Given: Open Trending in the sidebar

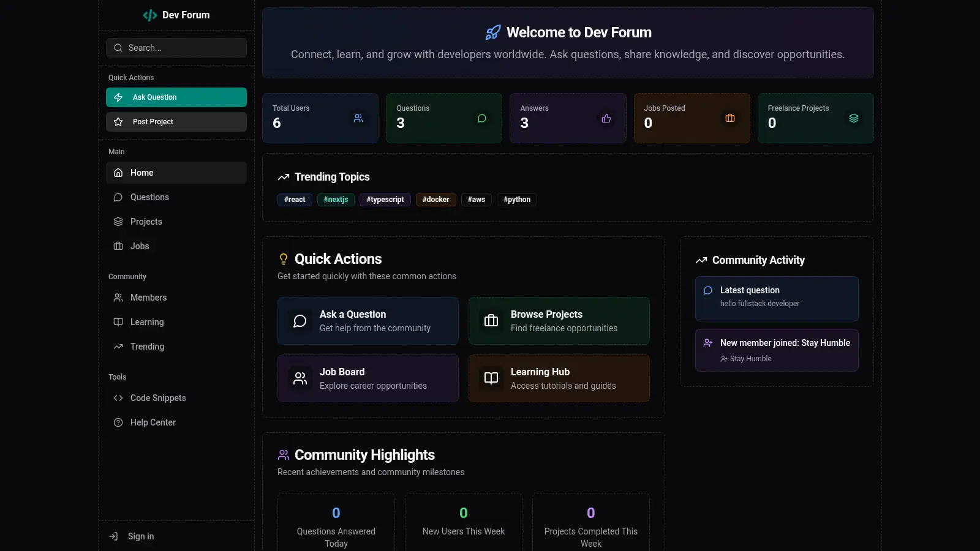Looking at the screenshot, I should [x=176, y=347].
